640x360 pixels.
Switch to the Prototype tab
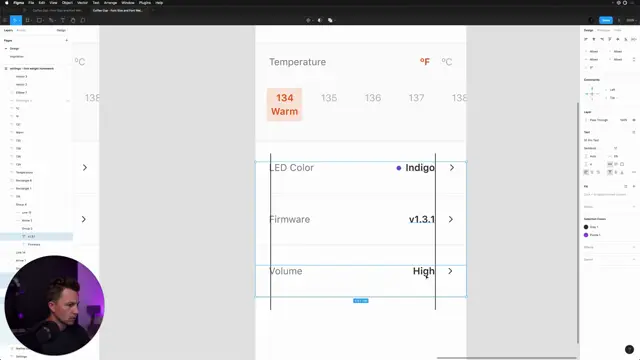(x=603, y=30)
